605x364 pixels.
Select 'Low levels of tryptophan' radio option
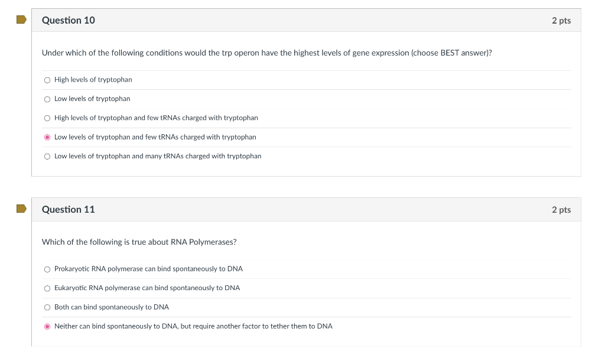click(x=47, y=99)
